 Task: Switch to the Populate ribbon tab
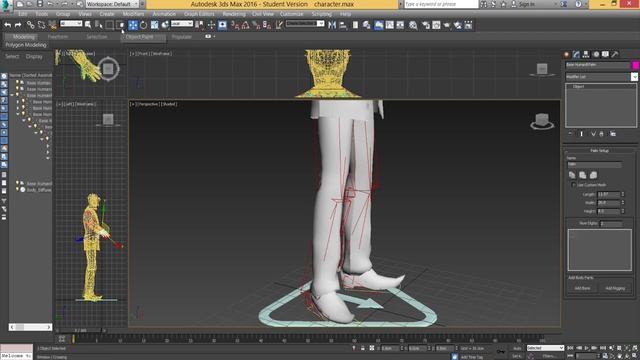click(182, 37)
